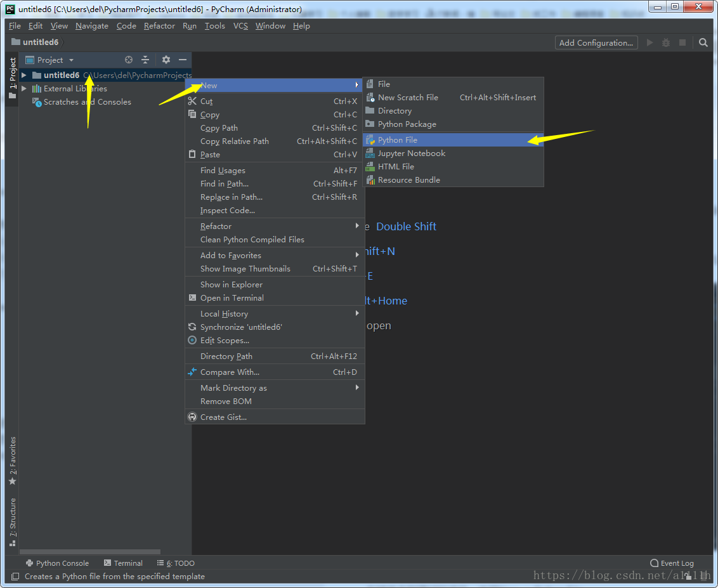Choose Replace in Path...
718x588 pixels.
pos(275,197)
